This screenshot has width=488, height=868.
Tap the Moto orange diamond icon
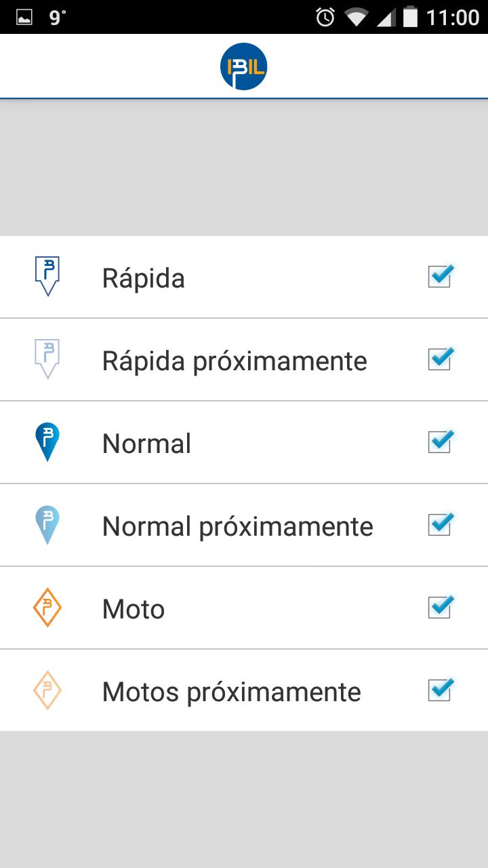(x=47, y=607)
